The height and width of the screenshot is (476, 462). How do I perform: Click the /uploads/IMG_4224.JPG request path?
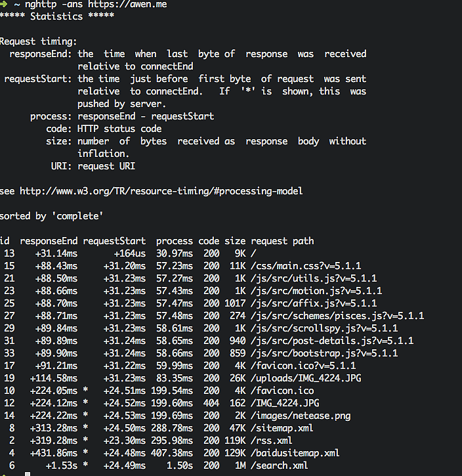[x=306, y=378]
